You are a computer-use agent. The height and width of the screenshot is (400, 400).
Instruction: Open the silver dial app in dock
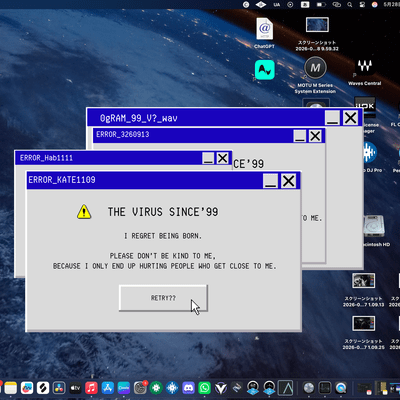pos(309,388)
